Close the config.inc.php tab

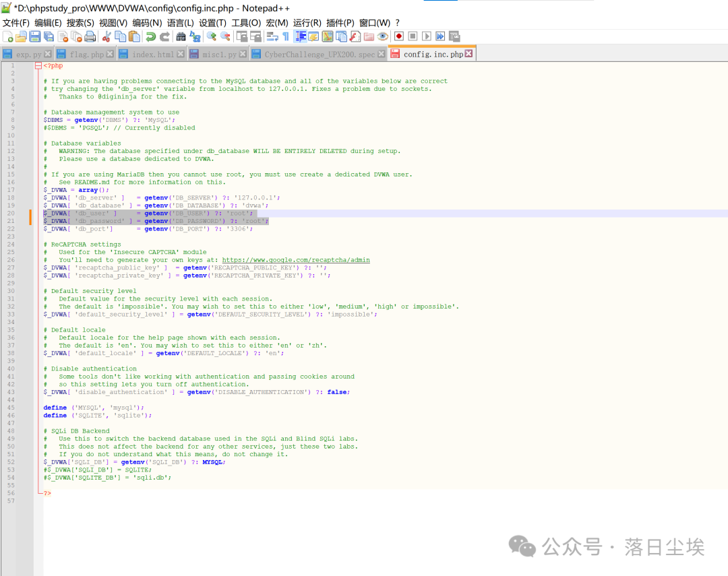pyautogui.click(x=469, y=53)
